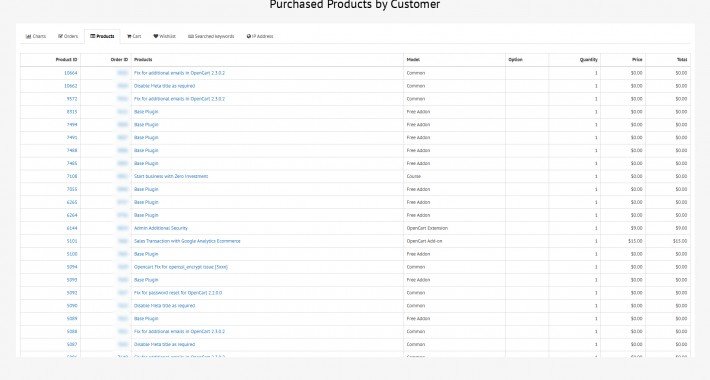Open 'Start business with Zero Investment' product link
Screen dimensions: 710x380
pyautogui.click(x=171, y=176)
